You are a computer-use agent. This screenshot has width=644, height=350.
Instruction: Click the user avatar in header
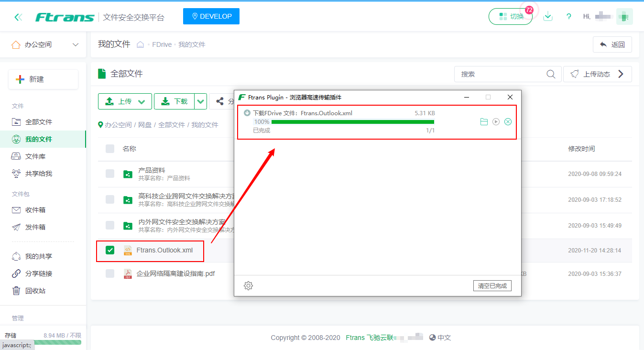(624, 16)
